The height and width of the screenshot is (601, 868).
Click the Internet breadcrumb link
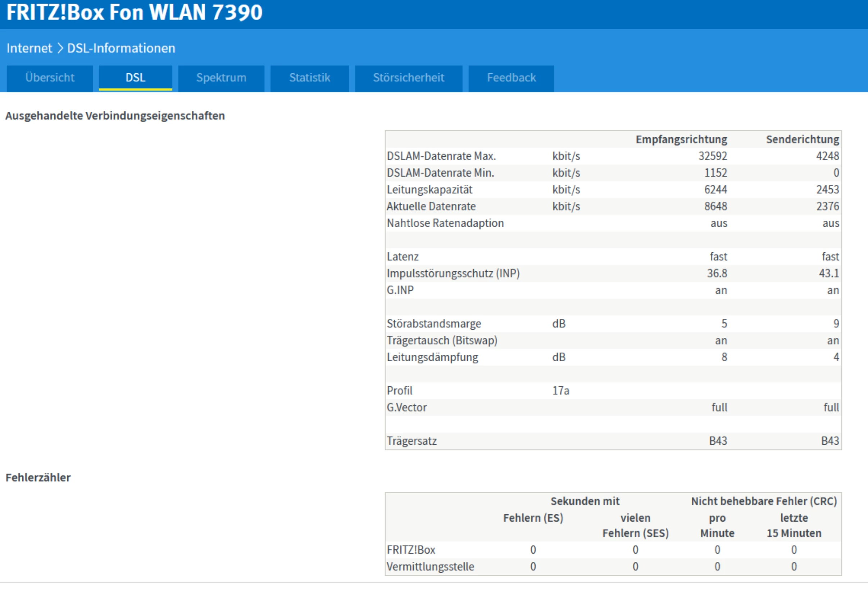[x=29, y=48]
